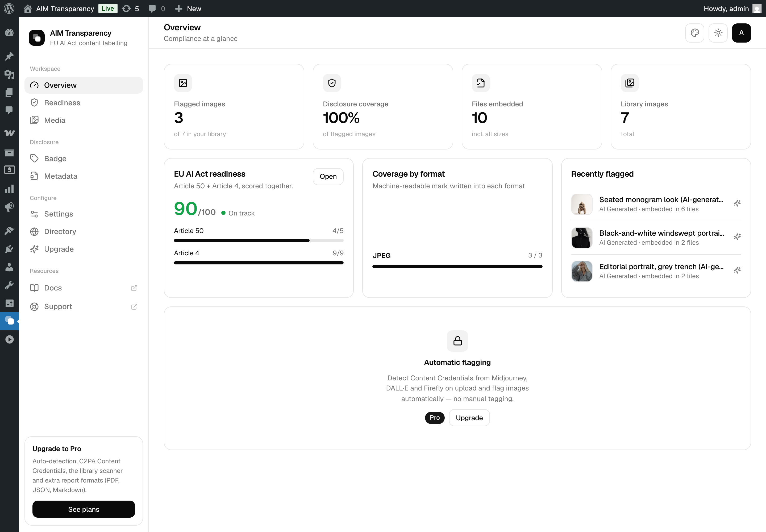Click the stylized W icon in admin sidebar
This screenshot has height=532, width=766.
point(9,133)
